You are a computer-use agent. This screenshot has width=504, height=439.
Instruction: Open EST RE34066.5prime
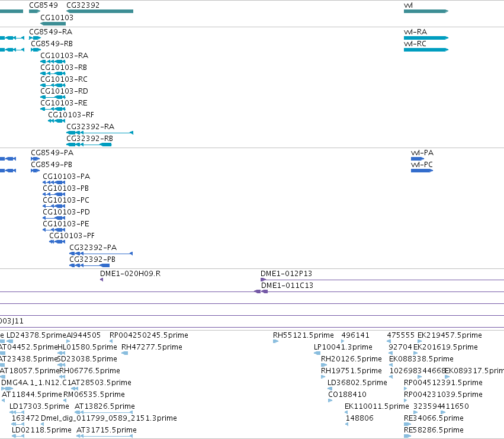434,418
